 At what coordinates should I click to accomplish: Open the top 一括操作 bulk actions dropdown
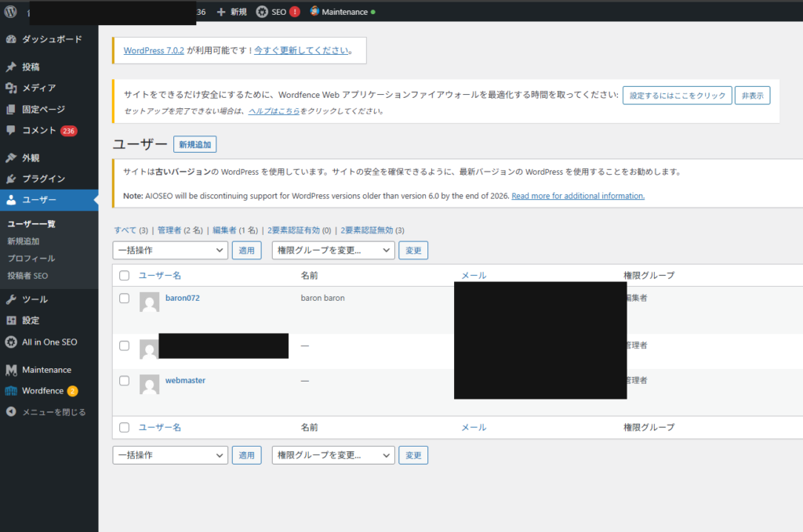170,250
